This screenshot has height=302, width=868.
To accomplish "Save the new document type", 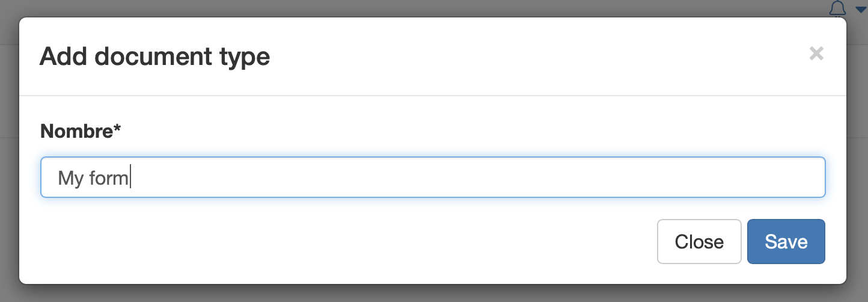I will pos(786,241).
